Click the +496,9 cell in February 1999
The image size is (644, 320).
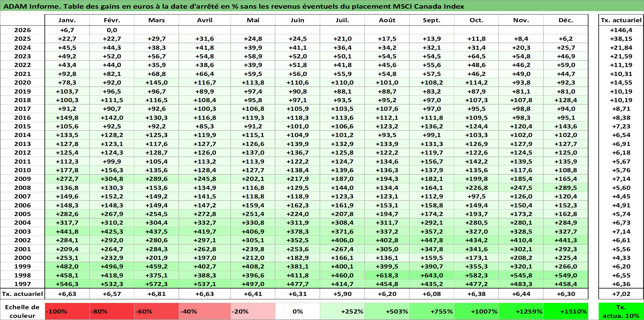(x=112, y=266)
